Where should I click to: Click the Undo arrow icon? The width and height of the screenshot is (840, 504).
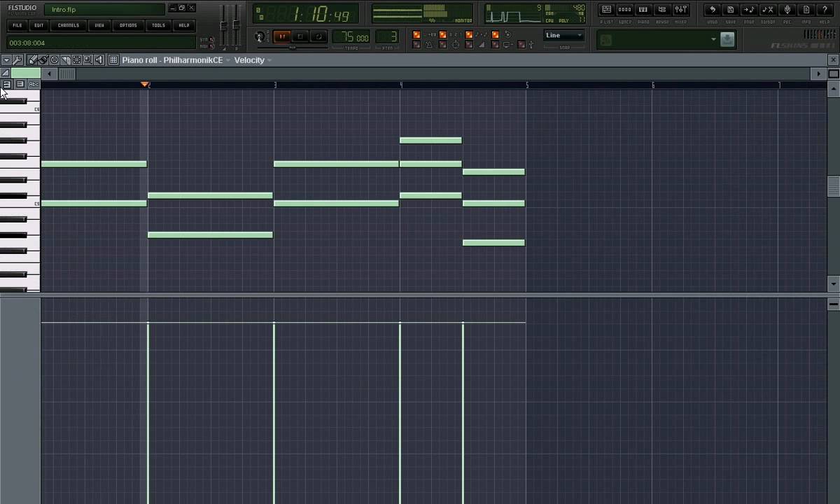click(x=712, y=10)
